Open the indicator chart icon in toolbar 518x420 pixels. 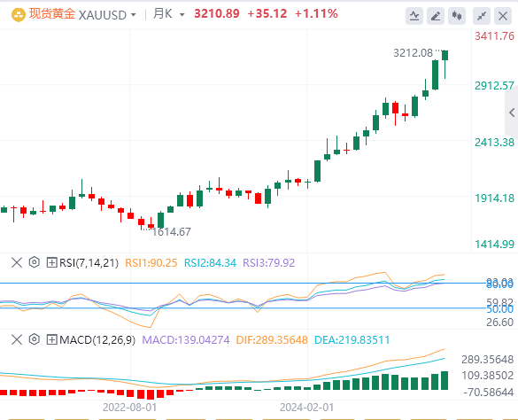point(414,16)
